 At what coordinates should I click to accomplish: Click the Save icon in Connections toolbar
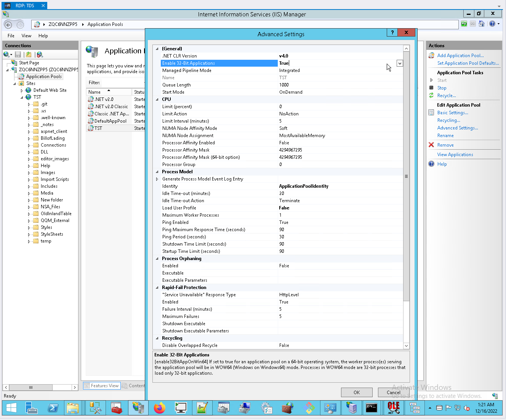[x=18, y=54]
